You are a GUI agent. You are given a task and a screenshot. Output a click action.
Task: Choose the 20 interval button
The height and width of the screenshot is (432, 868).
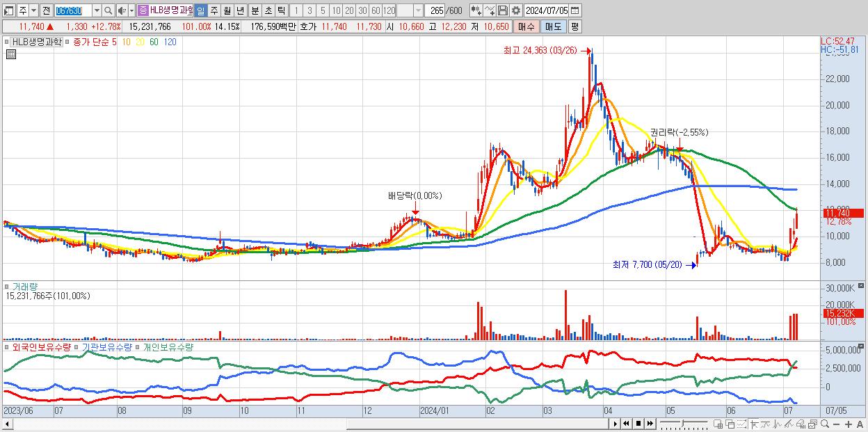(x=349, y=10)
